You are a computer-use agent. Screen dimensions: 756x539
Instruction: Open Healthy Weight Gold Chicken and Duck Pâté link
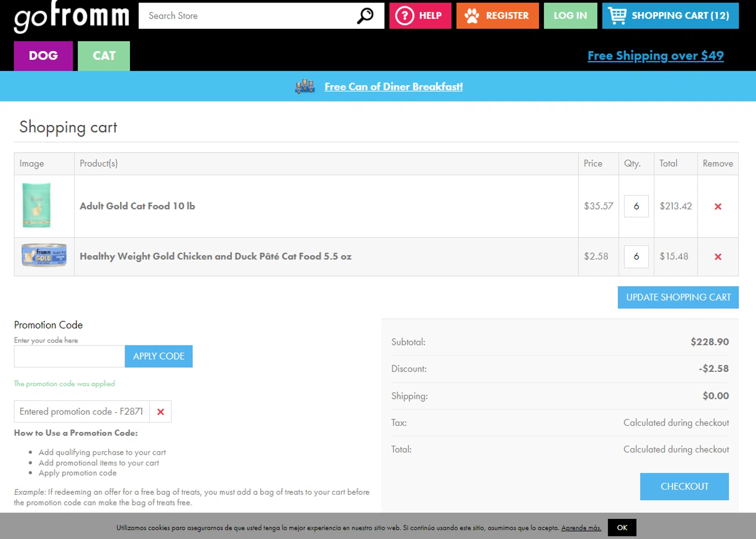(216, 256)
